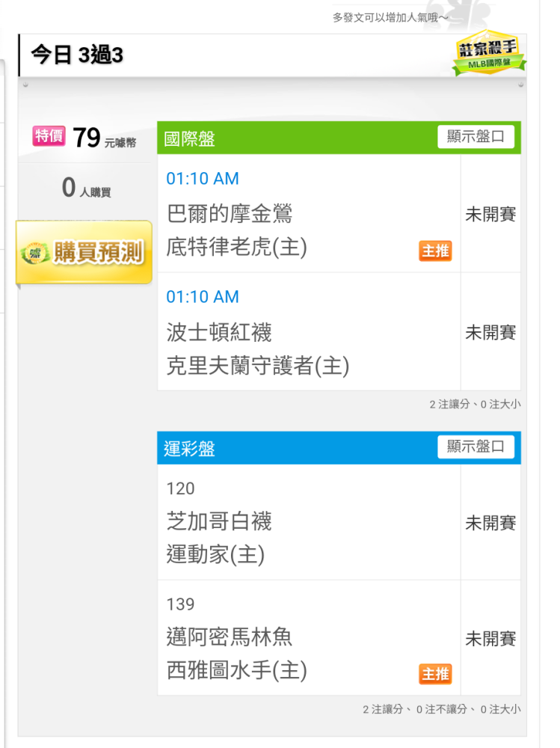This screenshot has width=560, height=748.
Task: Select the 國際盤 green header
Action: pos(339,138)
